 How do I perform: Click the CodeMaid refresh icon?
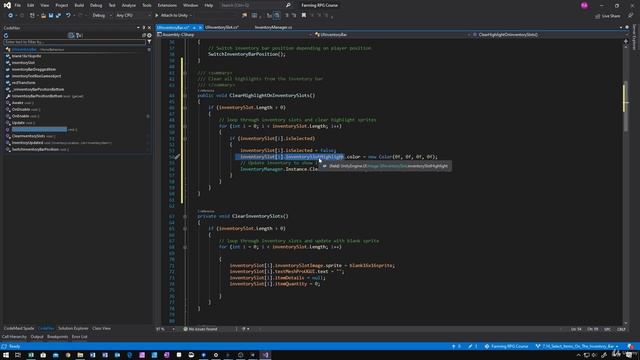[6, 36]
